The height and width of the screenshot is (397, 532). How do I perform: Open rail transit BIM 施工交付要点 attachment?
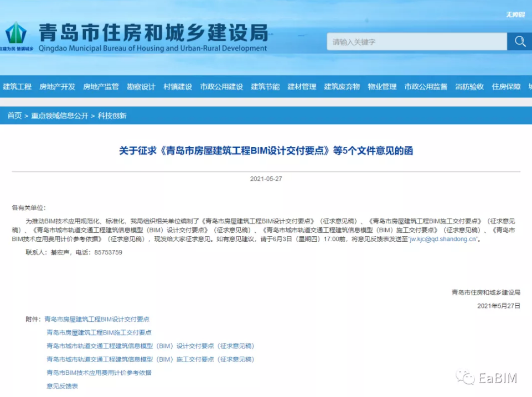pyautogui.click(x=151, y=359)
